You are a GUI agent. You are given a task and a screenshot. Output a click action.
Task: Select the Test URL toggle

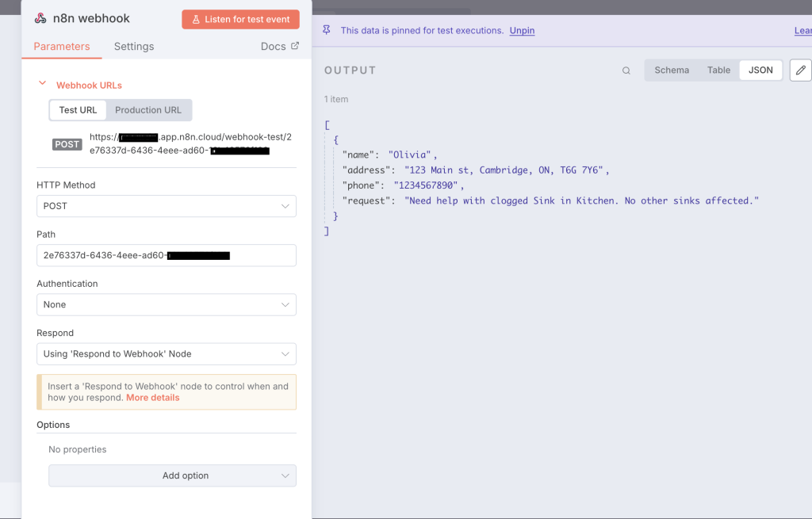(x=78, y=110)
